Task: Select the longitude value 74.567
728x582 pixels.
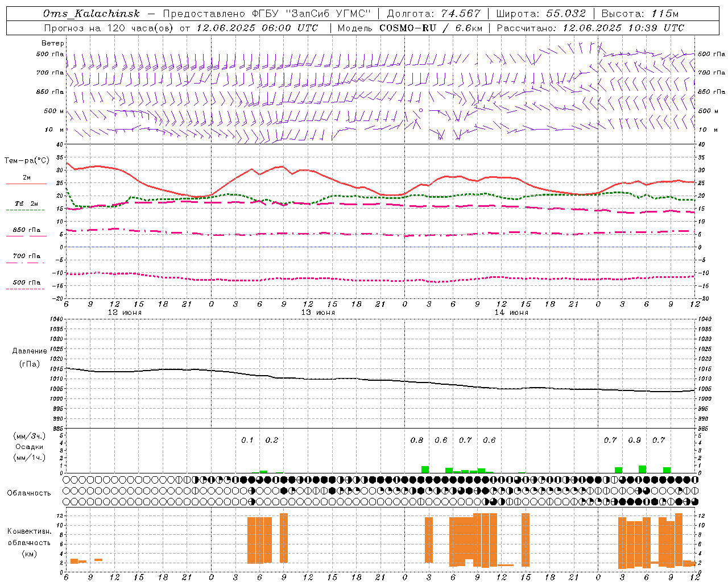Action: [461, 14]
